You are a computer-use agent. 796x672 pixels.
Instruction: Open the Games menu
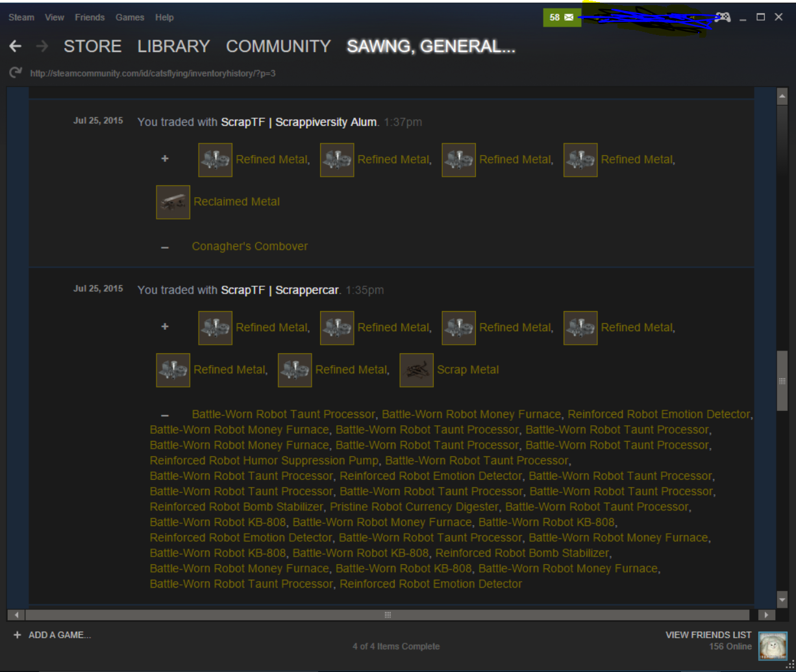click(130, 18)
